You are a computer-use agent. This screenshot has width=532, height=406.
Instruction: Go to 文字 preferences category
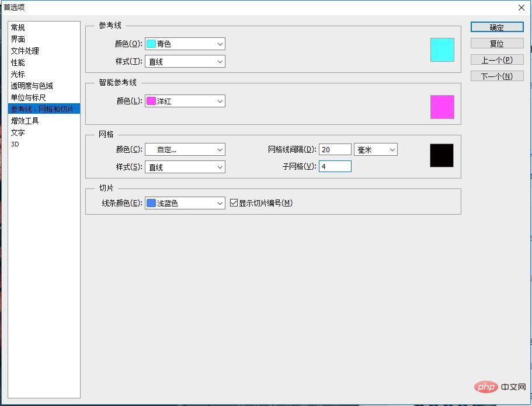18,132
